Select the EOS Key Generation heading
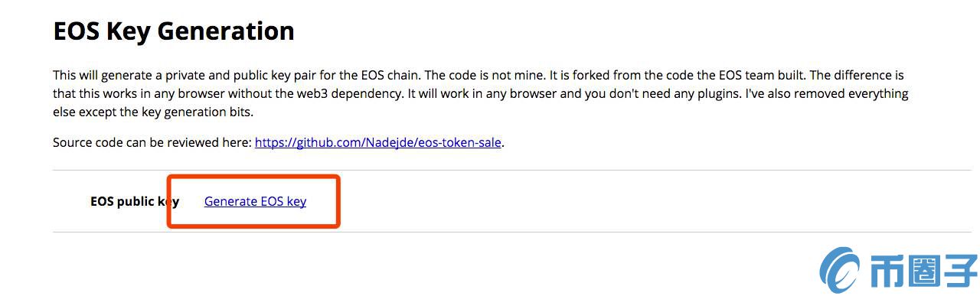Image resolution: width=980 pixels, height=296 pixels. 174,31
